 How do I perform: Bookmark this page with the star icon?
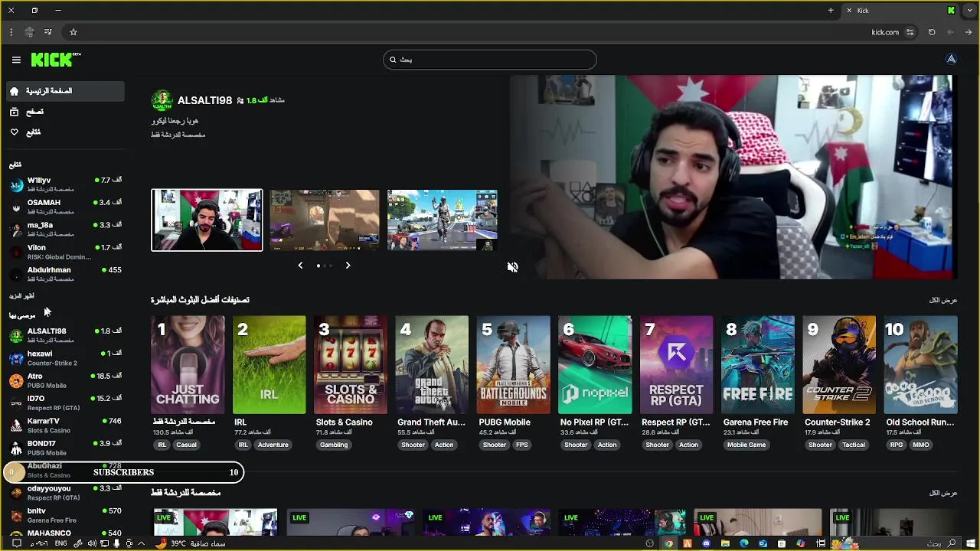pos(73,32)
